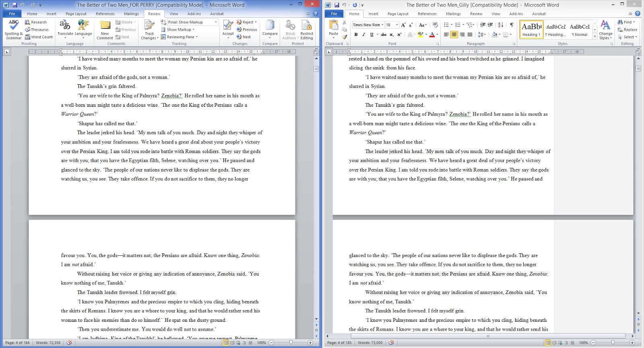Show paragraph marks with the pilcrow icon
Image resolution: width=644 pixels, height=348 pixels.
512,25
